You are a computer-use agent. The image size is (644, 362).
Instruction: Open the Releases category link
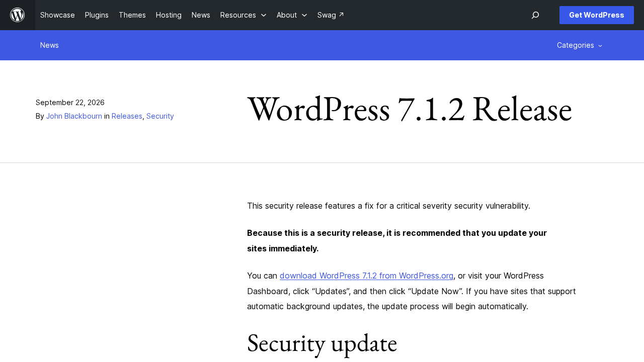point(127,116)
